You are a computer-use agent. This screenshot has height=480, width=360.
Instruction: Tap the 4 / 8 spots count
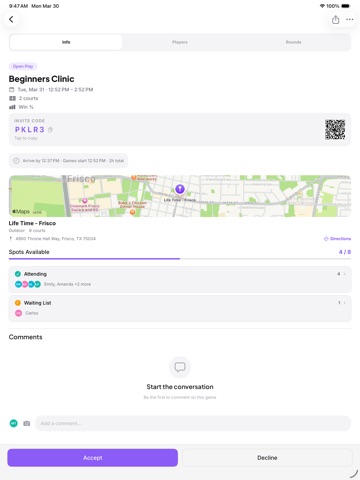pyautogui.click(x=345, y=252)
